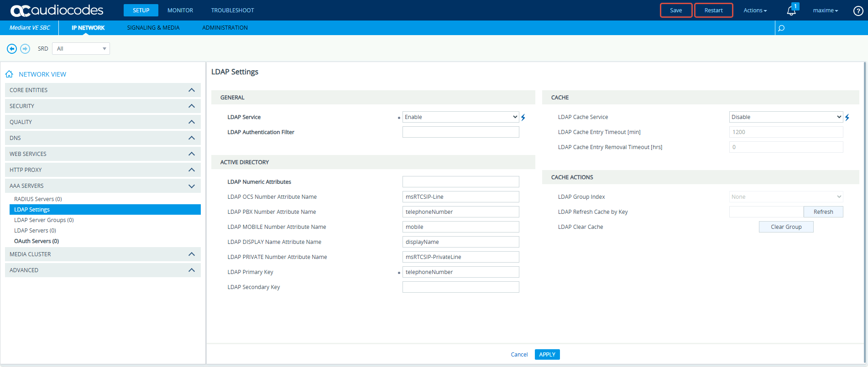
Task: Open the LDAP Service dropdown
Action: pyautogui.click(x=460, y=117)
